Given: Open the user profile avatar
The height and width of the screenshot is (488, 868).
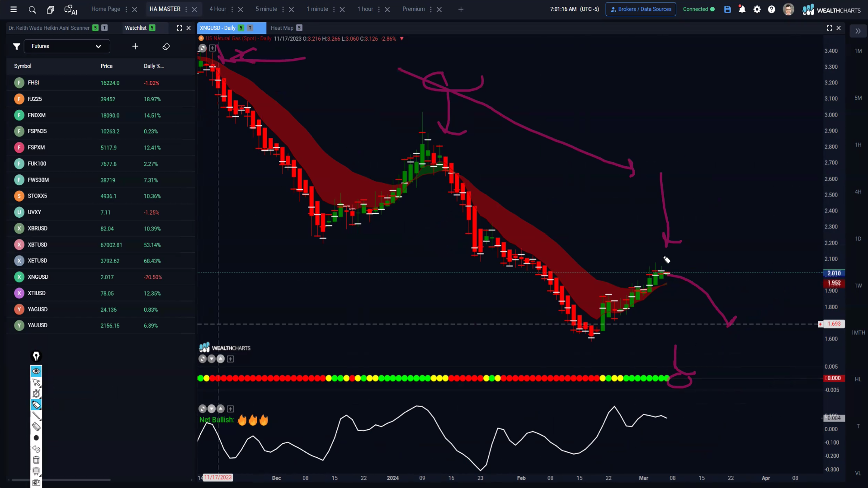Looking at the screenshot, I should click(788, 9).
